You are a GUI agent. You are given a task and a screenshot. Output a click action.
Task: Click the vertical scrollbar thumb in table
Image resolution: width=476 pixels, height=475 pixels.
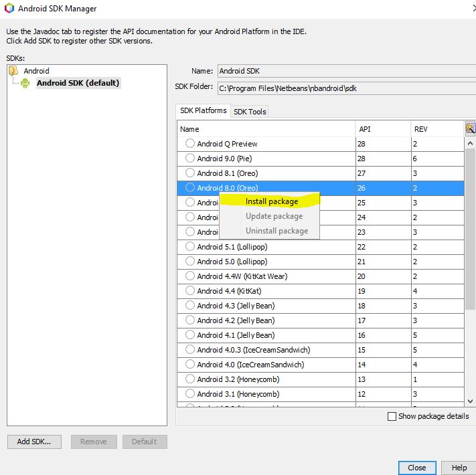[x=470, y=229]
